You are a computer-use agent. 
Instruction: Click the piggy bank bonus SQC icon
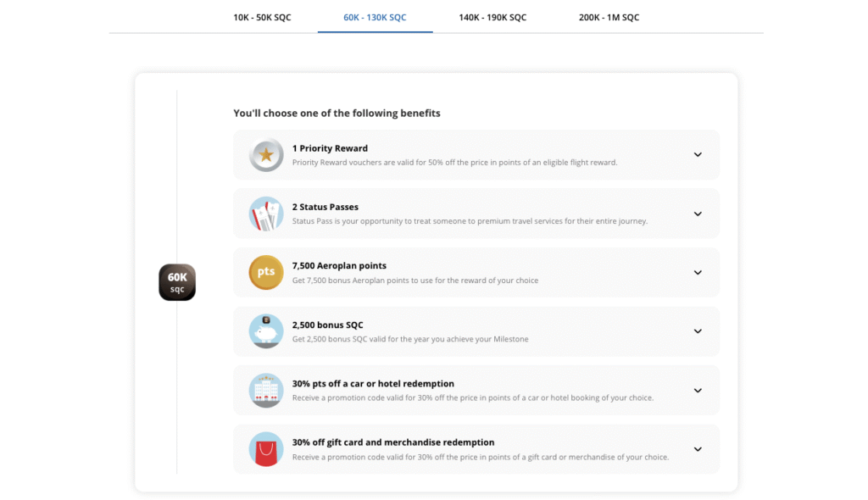(266, 331)
